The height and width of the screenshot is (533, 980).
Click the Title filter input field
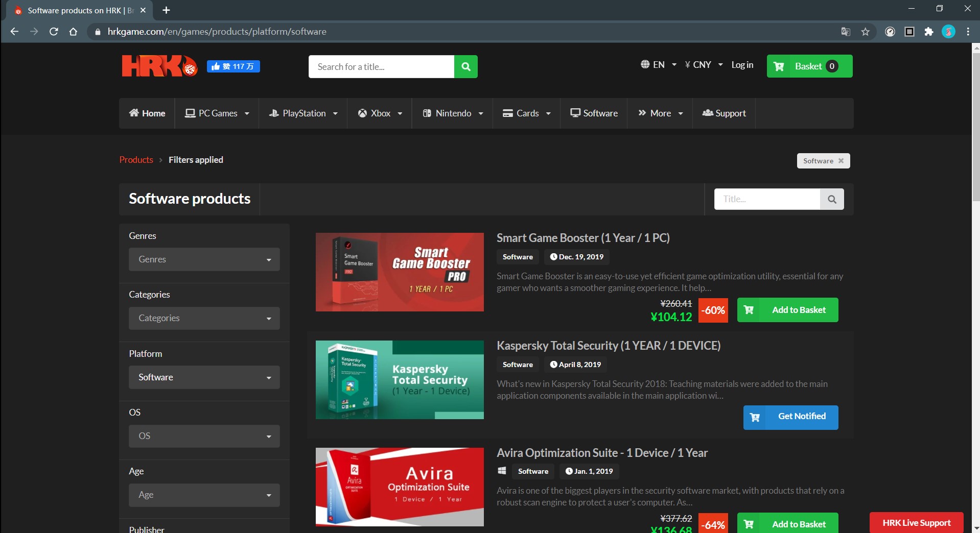[767, 199]
